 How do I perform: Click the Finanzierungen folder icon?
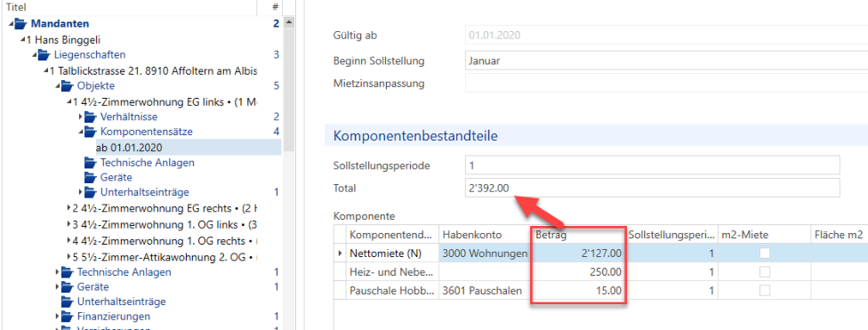(67, 317)
